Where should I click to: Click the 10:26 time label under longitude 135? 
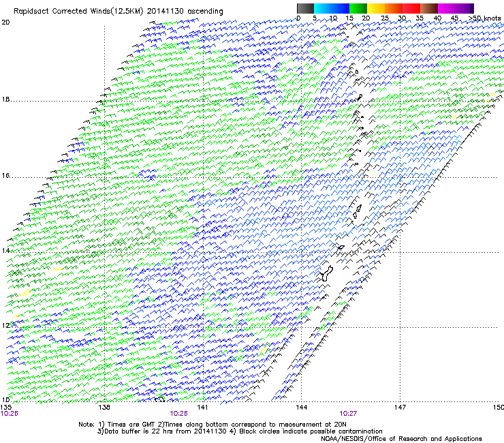10,414
